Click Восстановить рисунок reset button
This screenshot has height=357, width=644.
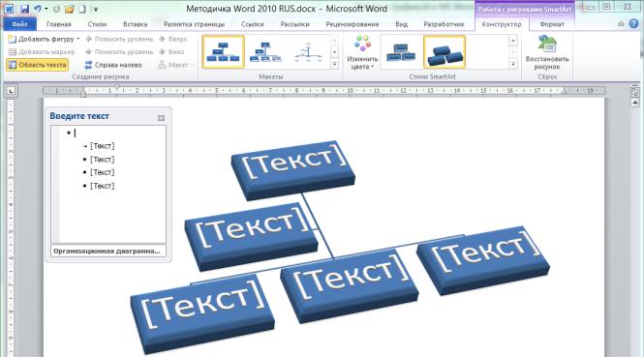[x=547, y=52]
